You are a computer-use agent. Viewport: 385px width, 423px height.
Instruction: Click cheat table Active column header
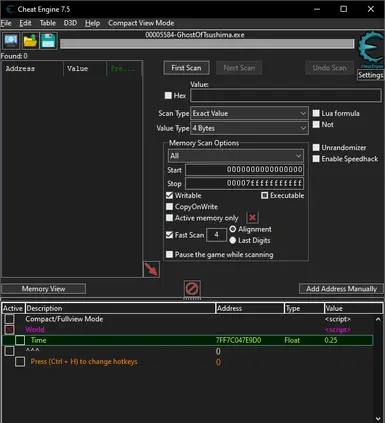(13, 308)
